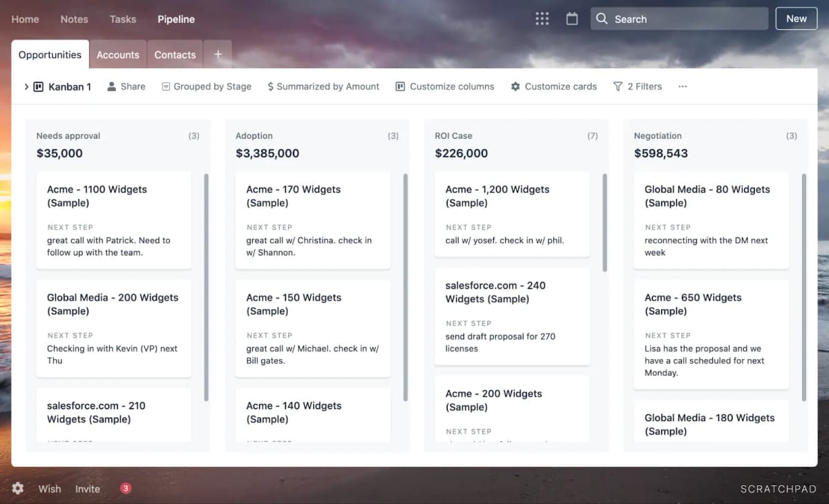Focus the Search field

(679, 19)
